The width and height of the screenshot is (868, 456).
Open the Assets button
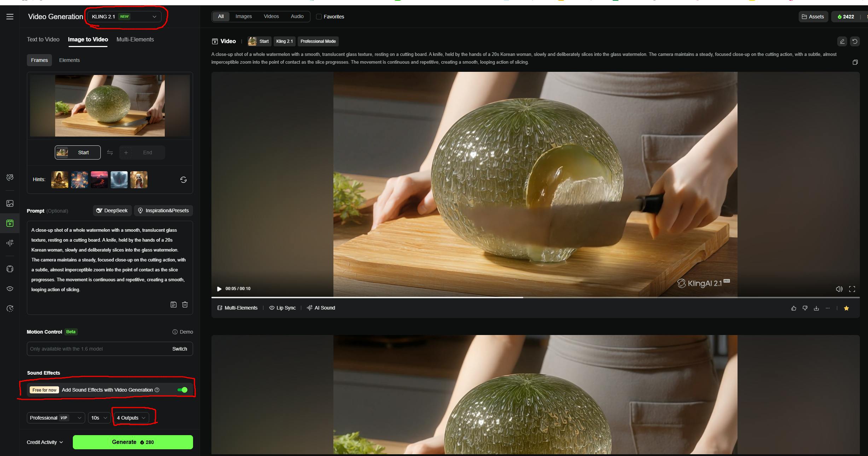tap(813, 17)
